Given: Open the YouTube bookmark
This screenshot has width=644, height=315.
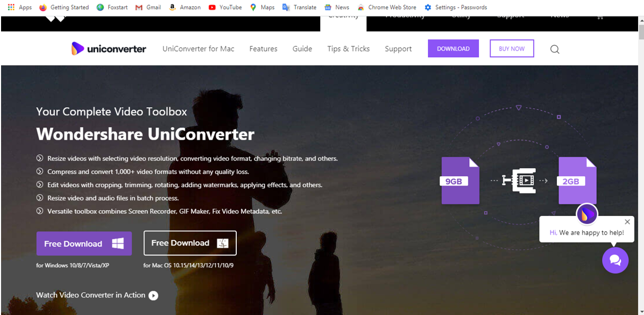Looking at the screenshot, I should coord(225,7).
